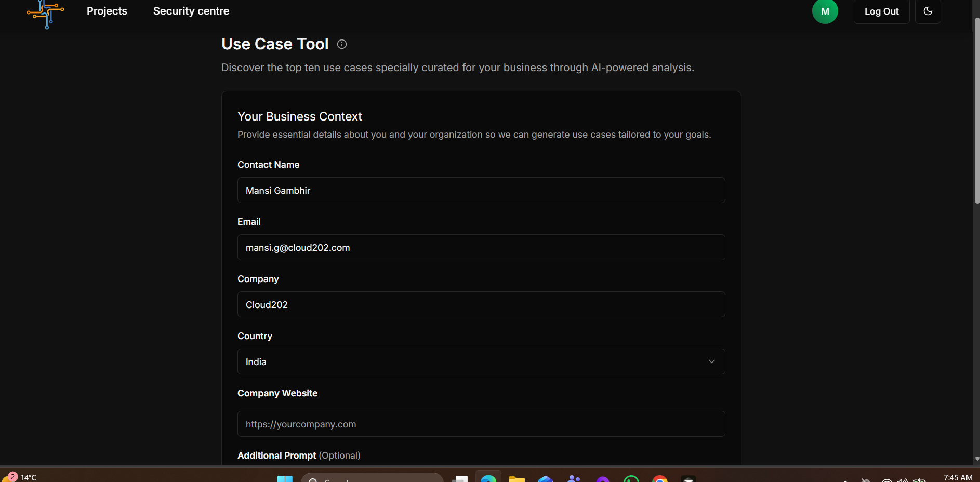The height and width of the screenshot is (482, 980).
Task: Open the Projects menu item
Action: pyautogui.click(x=107, y=11)
